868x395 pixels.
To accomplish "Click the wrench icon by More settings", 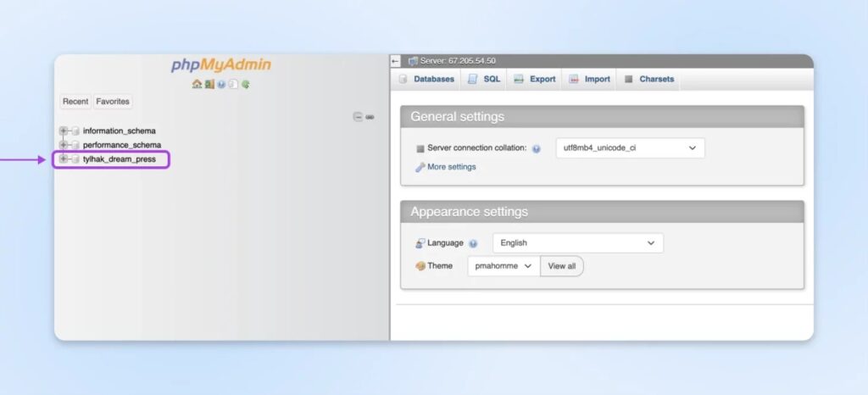I will (x=420, y=167).
